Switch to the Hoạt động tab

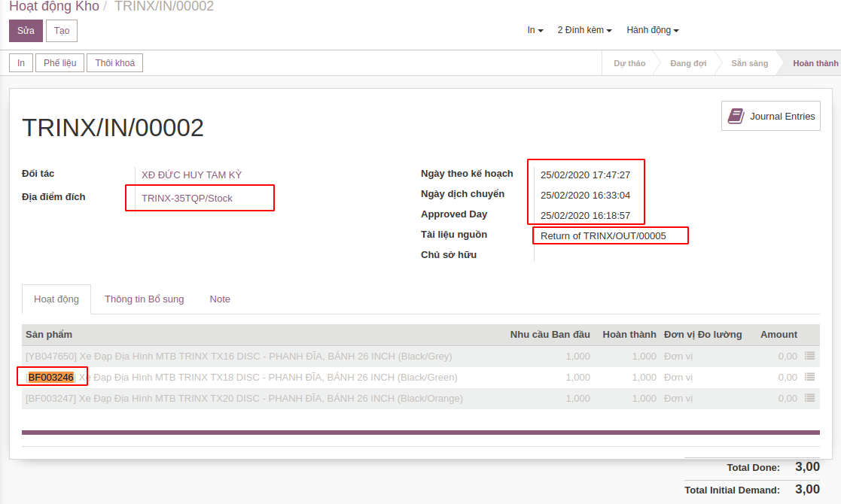(x=56, y=299)
